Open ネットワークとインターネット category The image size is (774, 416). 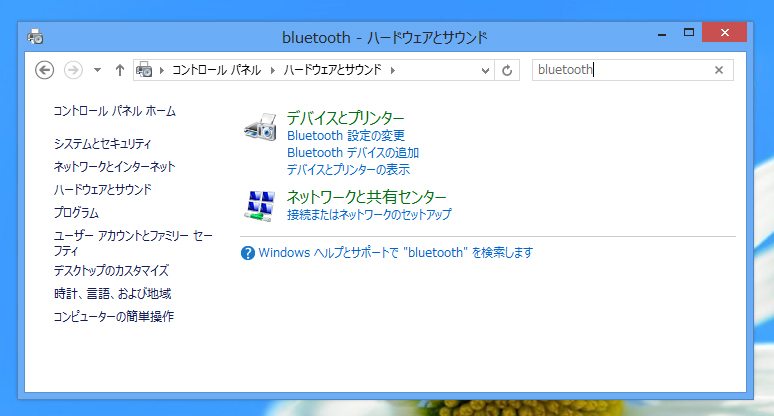(x=115, y=167)
